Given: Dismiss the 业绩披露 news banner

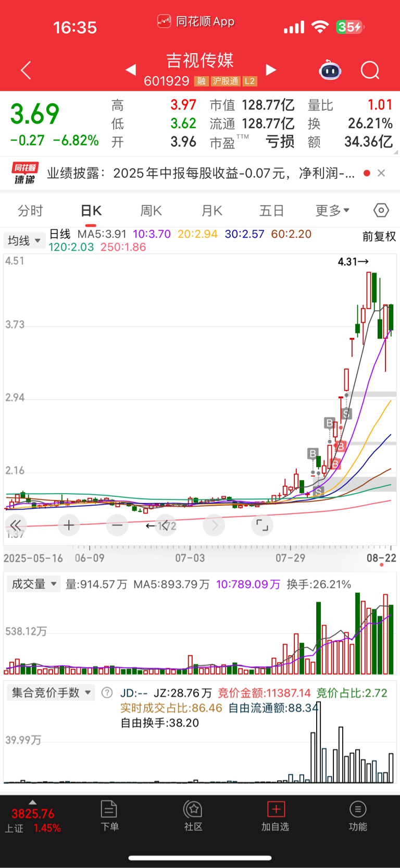Looking at the screenshot, I should tap(381, 173).
